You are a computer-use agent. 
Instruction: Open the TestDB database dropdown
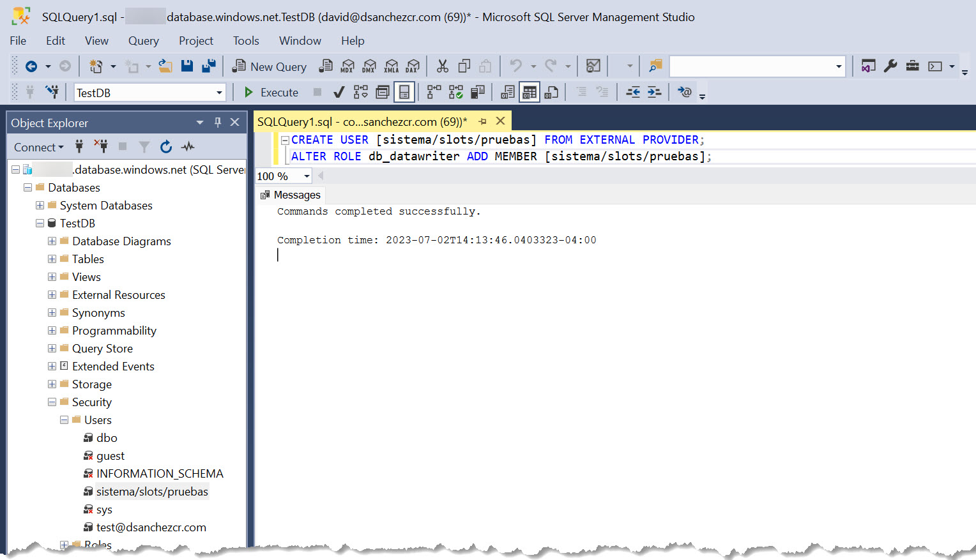click(219, 93)
